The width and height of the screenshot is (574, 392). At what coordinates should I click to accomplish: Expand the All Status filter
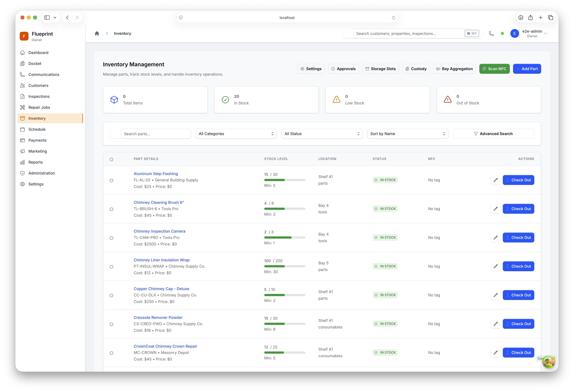tap(322, 134)
